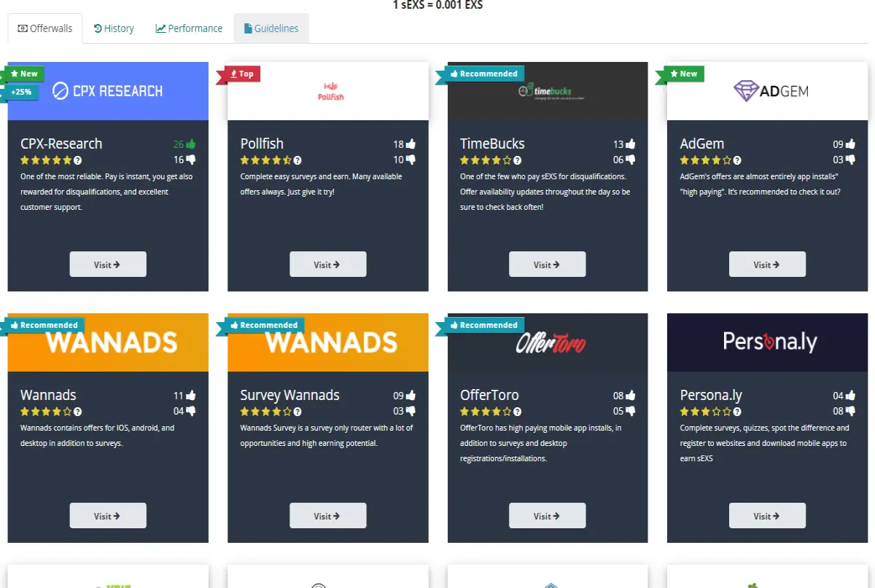Click the CPX Research banner logo

tap(108, 91)
